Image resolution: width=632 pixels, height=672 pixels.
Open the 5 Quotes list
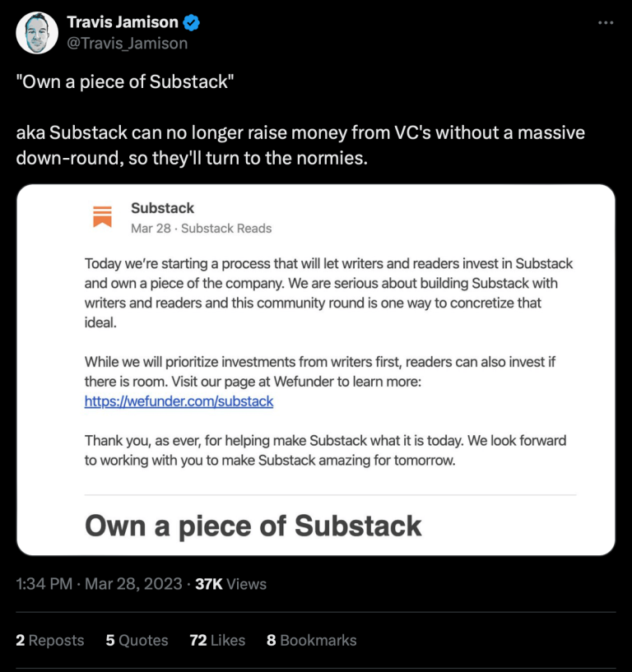(x=136, y=640)
